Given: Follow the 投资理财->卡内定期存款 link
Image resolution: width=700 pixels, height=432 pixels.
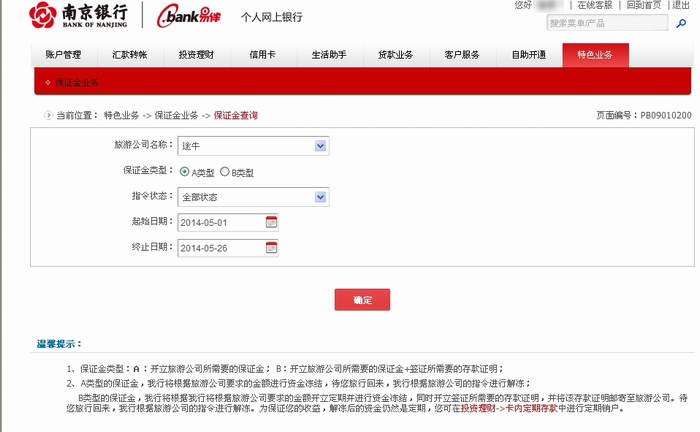Looking at the screenshot, I should pyautogui.click(x=503, y=409).
